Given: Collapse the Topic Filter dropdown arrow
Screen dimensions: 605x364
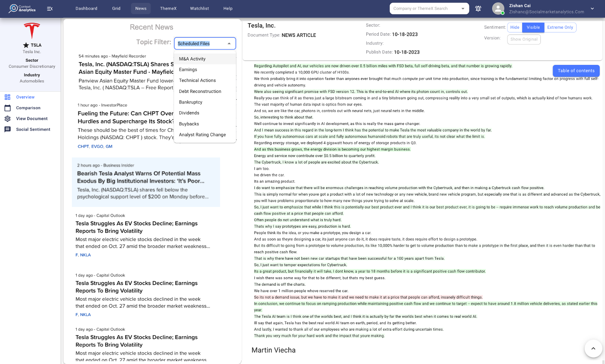Looking at the screenshot, I should click(x=229, y=43).
